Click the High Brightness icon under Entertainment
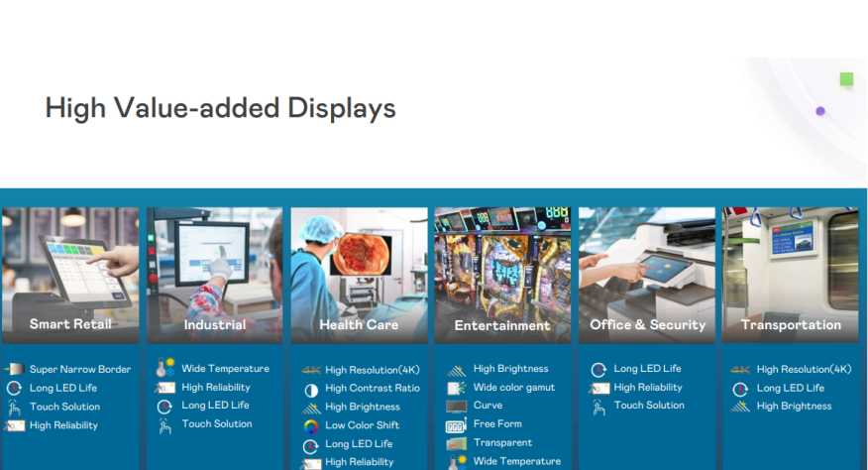The height and width of the screenshot is (470, 868). click(456, 370)
